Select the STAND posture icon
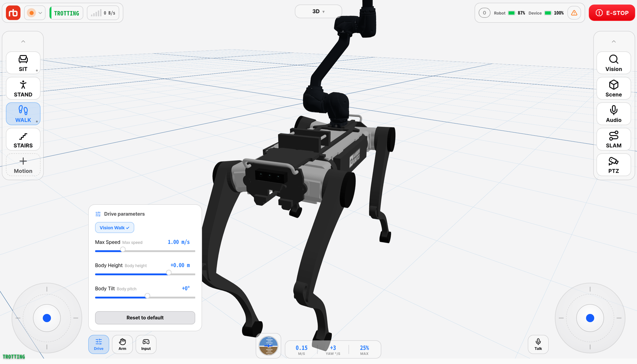Screen dimensions: 637x364 pos(23,88)
